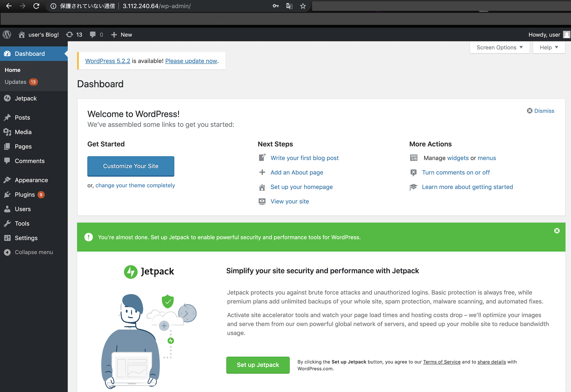Open the Plugins menu in sidebar
This screenshot has height=392, width=571.
(x=25, y=195)
